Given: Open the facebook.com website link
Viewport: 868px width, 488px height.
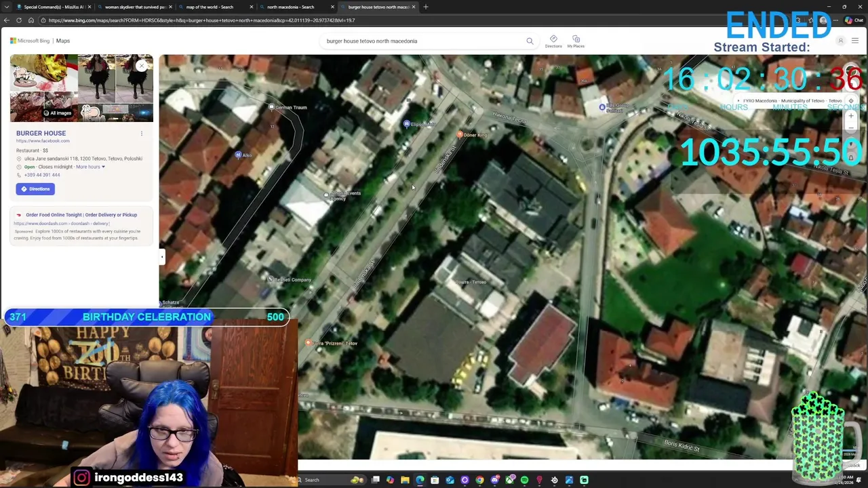Looking at the screenshot, I should (43, 141).
